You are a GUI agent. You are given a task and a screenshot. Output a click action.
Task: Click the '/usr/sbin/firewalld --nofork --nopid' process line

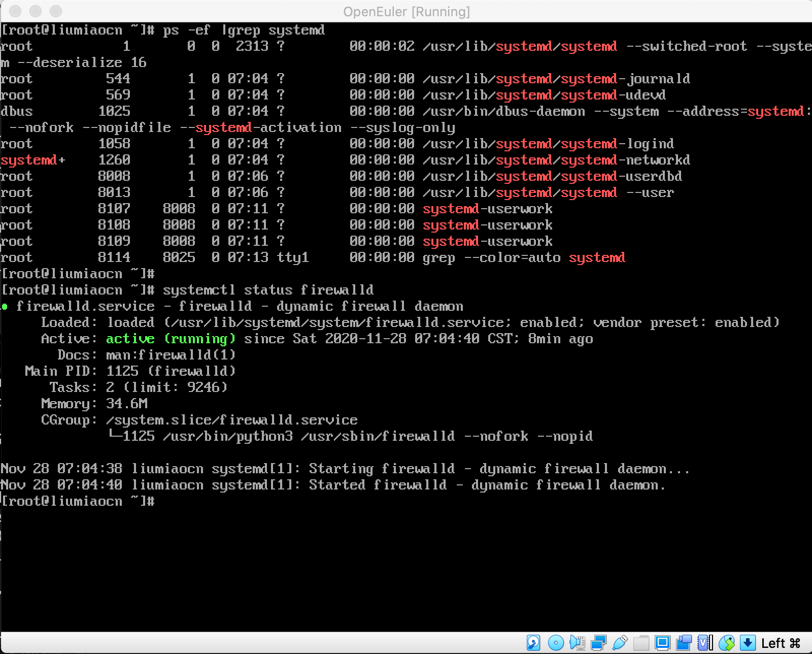(447, 436)
